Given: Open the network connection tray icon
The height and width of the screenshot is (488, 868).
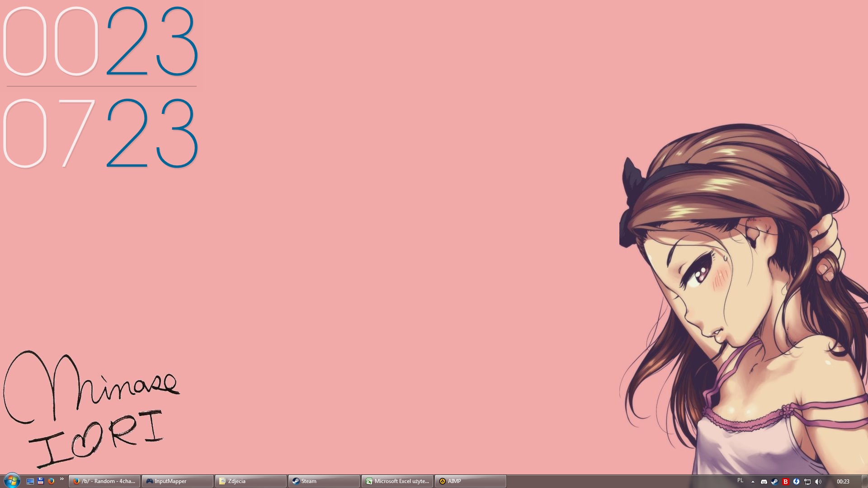Looking at the screenshot, I should [x=807, y=482].
